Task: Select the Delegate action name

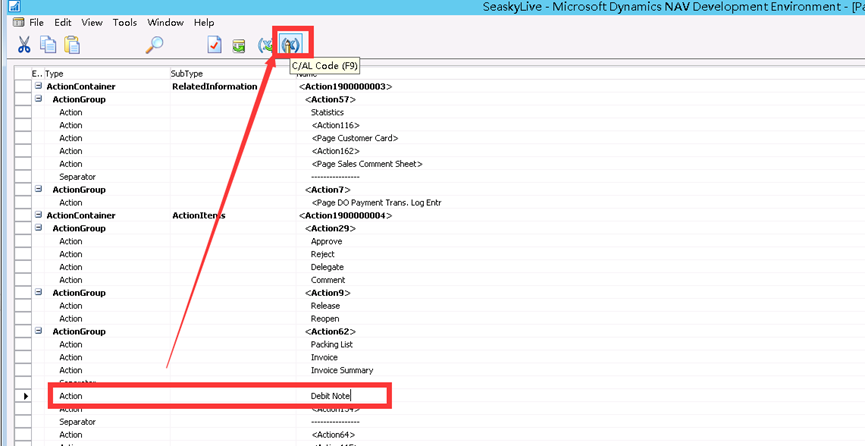Action: [327, 267]
